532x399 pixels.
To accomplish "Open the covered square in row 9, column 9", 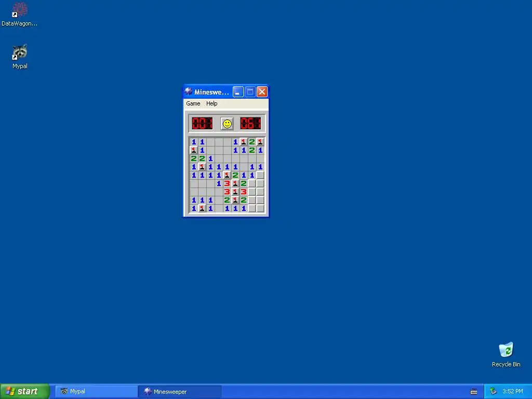I will point(260,208).
